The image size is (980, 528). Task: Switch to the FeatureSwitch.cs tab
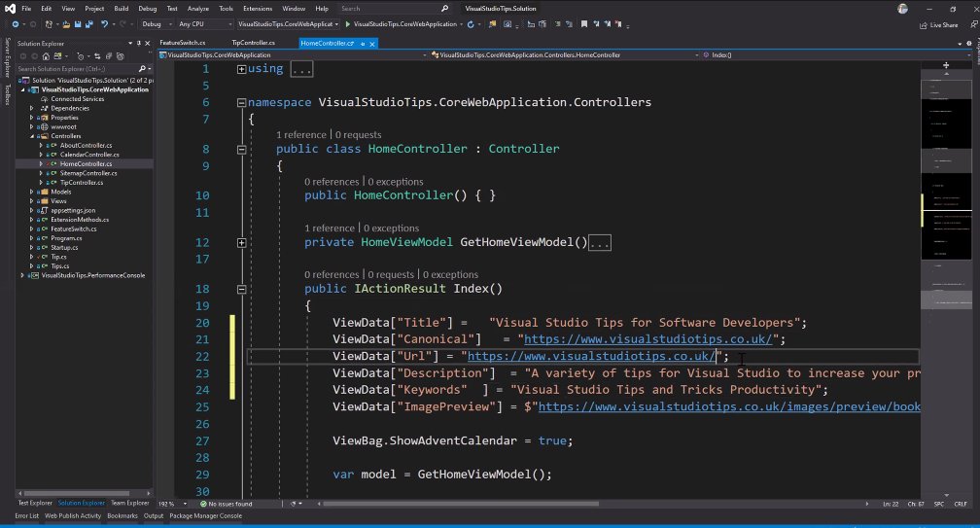point(182,43)
